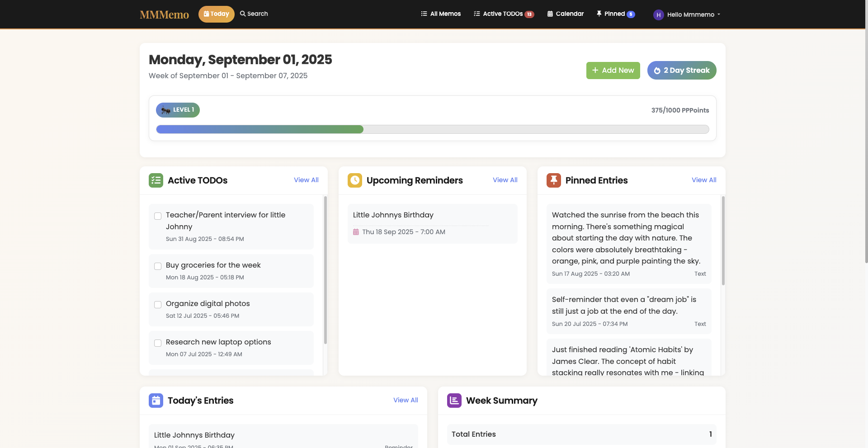868x448 pixels.
Task: Click the Total Entries row in Week Summary
Action: (582, 434)
